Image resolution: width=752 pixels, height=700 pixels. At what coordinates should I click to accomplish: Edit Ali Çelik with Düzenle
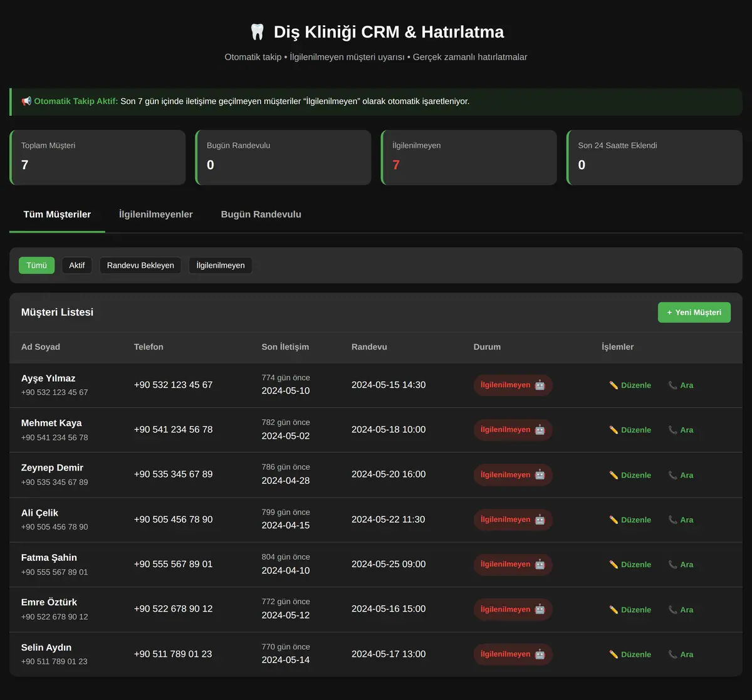tap(630, 520)
